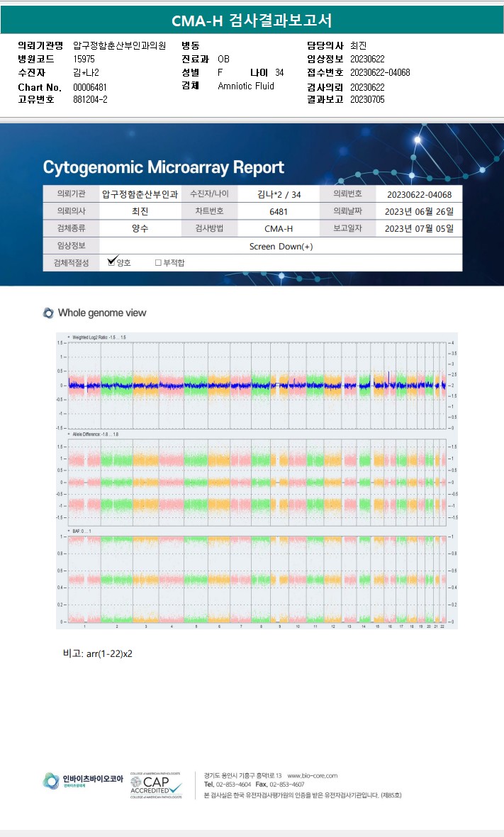Image resolution: width=504 pixels, height=837 pixels.
Task: Click chromosome 1 label on the x-axis
Action: (x=85, y=627)
